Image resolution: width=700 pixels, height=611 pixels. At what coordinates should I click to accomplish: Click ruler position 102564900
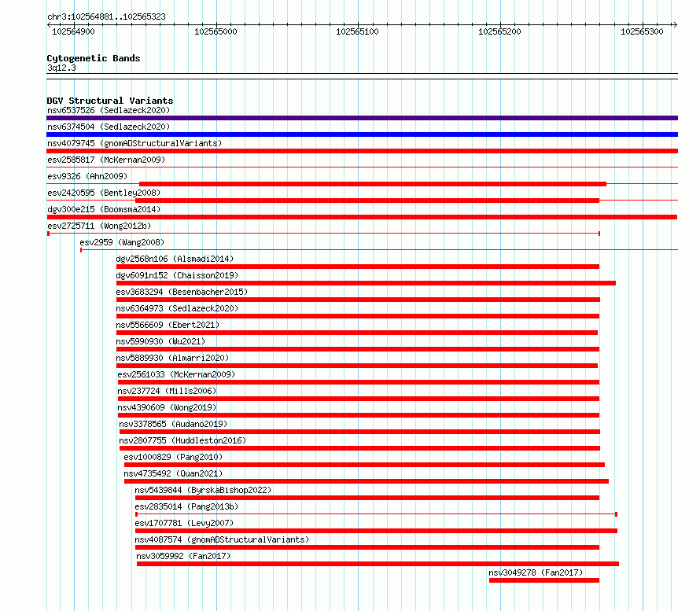click(73, 31)
